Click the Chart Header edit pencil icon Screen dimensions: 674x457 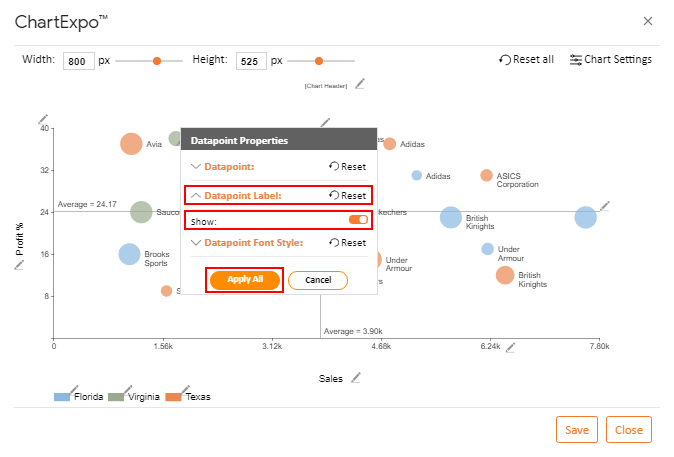coord(360,84)
